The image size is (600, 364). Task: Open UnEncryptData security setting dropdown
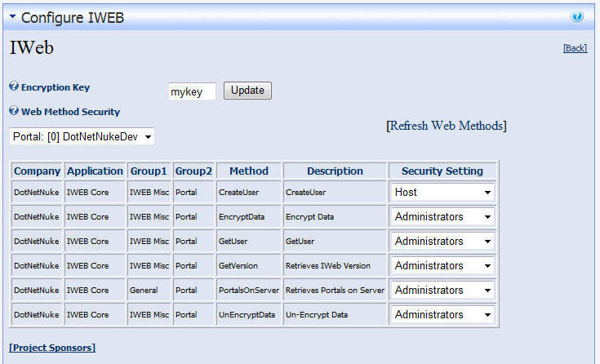pos(443,315)
